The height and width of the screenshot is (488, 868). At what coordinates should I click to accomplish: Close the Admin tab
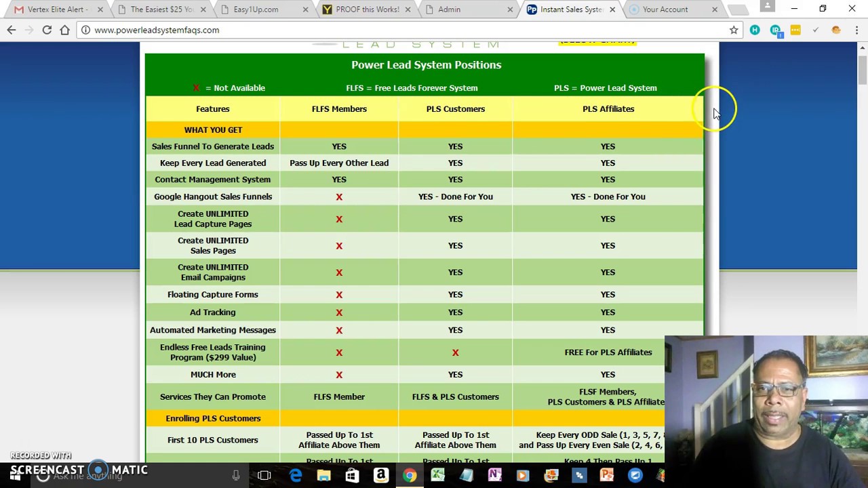pyautogui.click(x=510, y=9)
